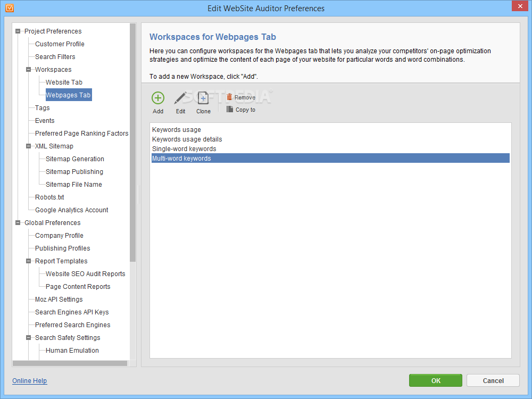The image size is (532, 399).
Task: Select Sitemap File Name entry
Action: pyautogui.click(x=73, y=185)
